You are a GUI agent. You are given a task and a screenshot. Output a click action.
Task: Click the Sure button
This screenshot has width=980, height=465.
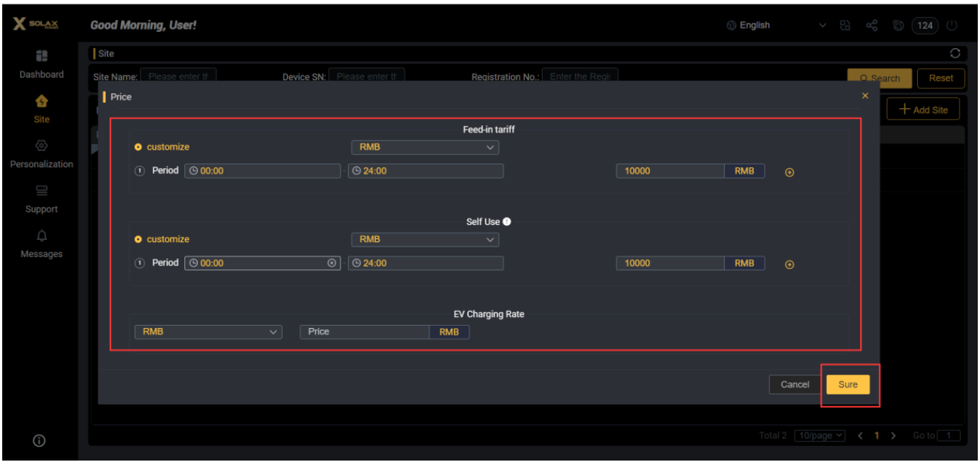(x=848, y=384)
